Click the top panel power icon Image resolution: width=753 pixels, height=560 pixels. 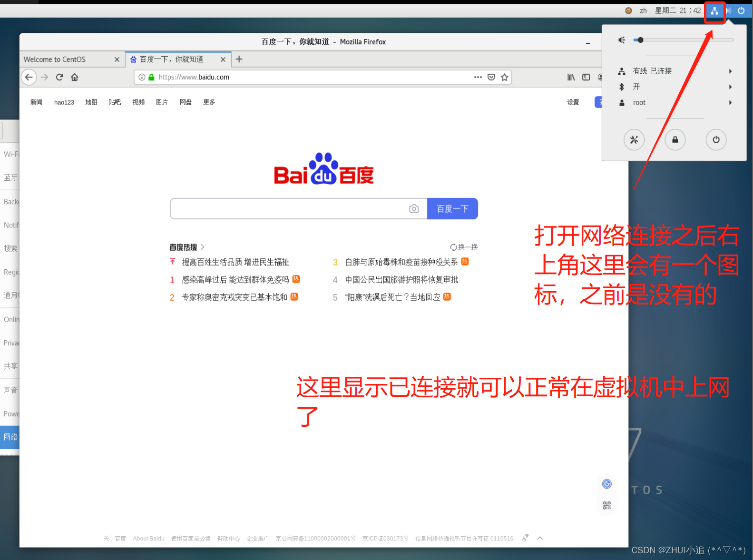[741, 10]
